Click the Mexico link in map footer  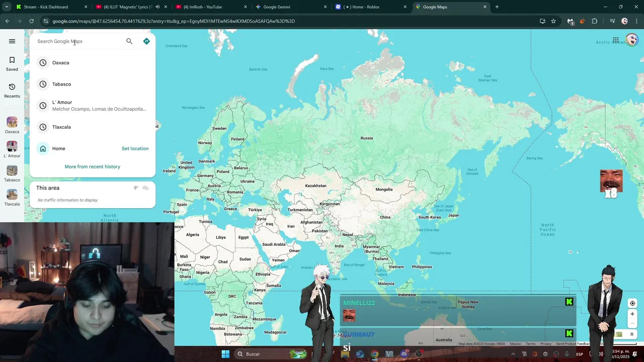click(x=515, y=344)
